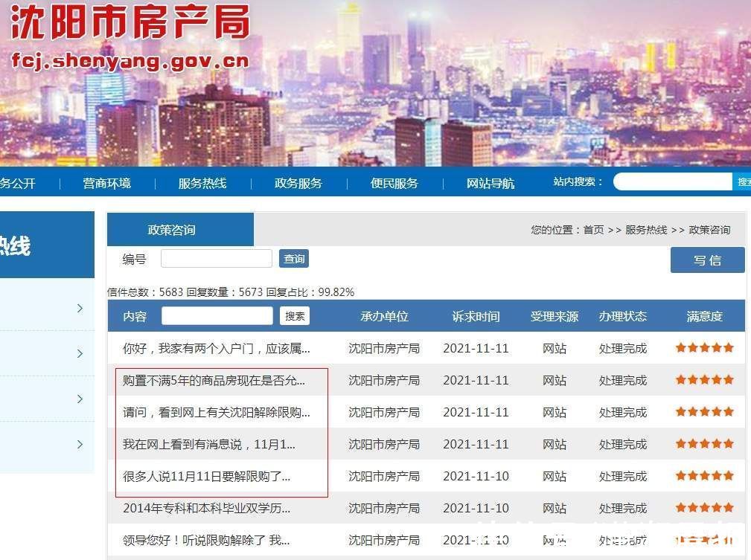
Task: Open the 政务服务 navigation menu
Action: (x=298, y=183)
